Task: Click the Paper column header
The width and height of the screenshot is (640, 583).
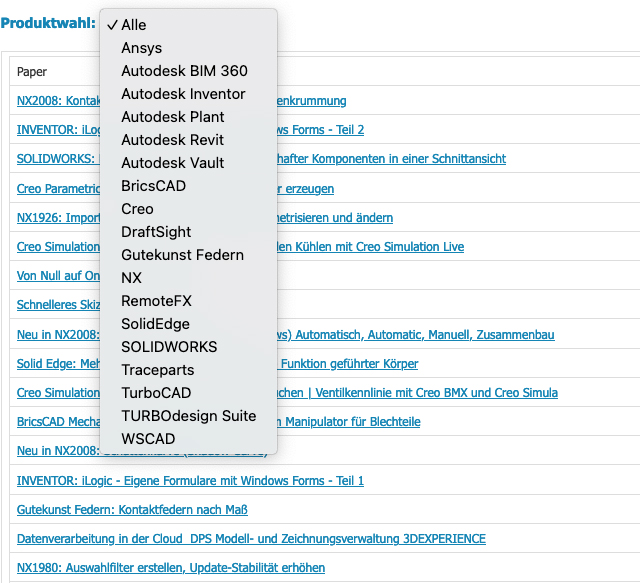Action: coord(32,72)
